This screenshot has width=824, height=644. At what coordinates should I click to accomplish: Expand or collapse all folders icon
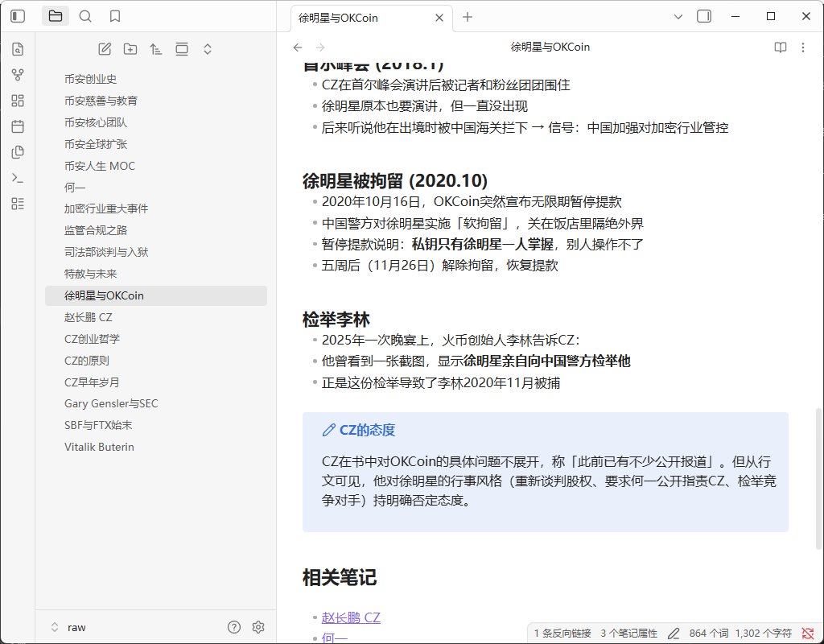(208, 49)
